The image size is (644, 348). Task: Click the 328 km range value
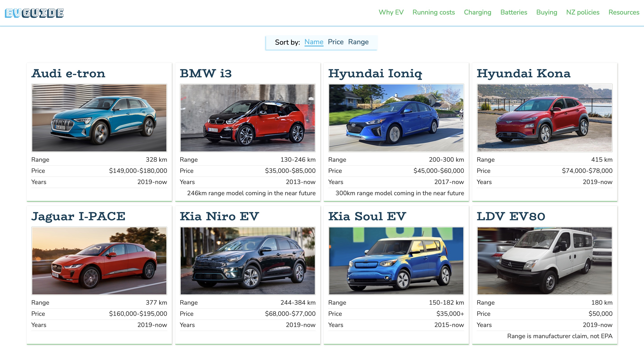(x=156, y=159)
